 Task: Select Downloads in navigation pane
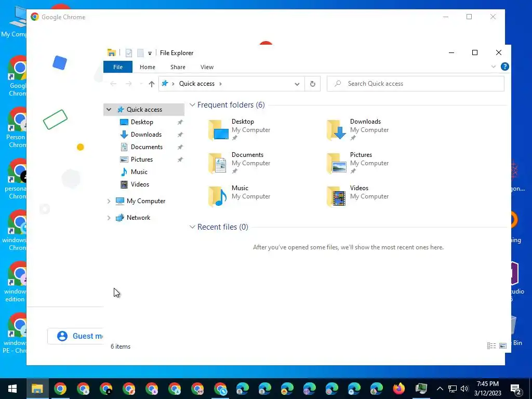click(146, 135)
